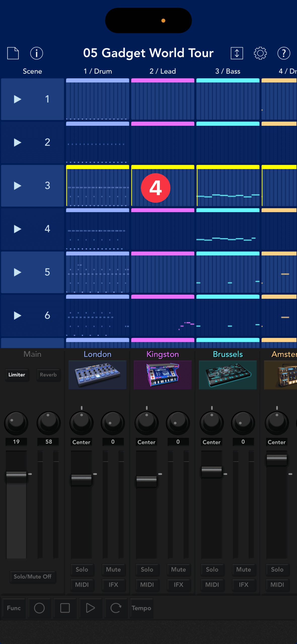Viewport: 297px width, 644px height.
Task: Click the Solo/Mute Off button
Action: pos(32,577)
